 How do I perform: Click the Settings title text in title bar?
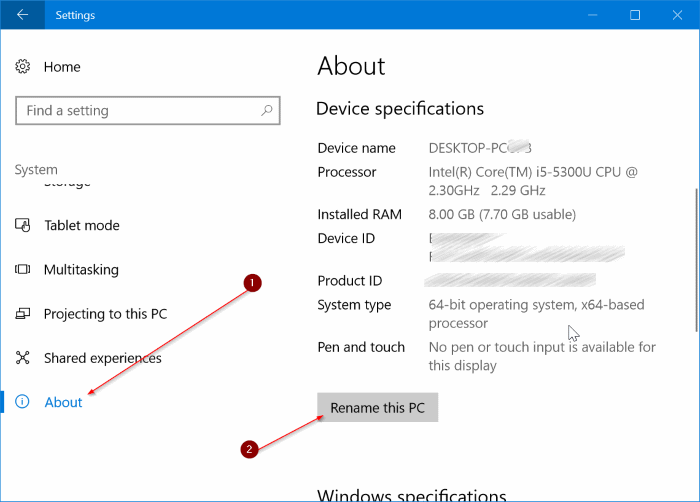coord(75,15)
